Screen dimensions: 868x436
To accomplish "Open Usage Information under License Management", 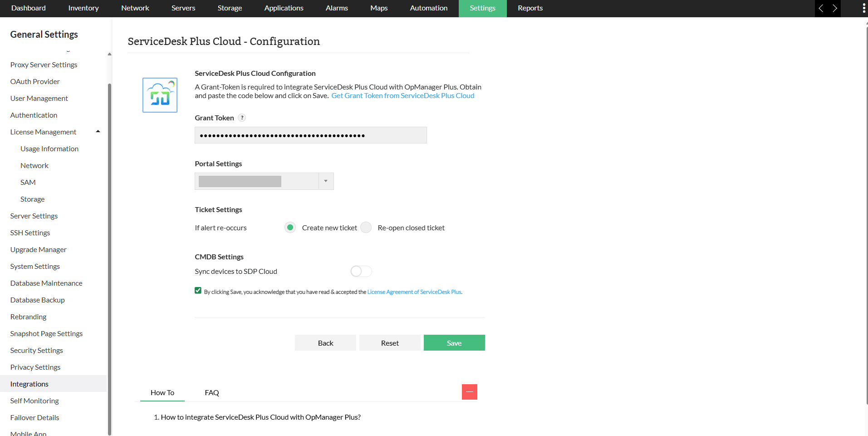I will tap(49, 149).
